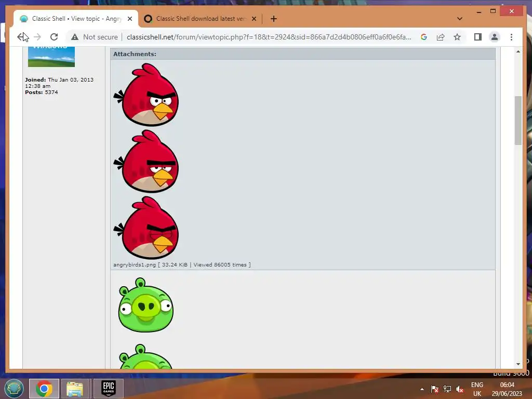This screenshot has height=399, width=532.
Task: Click the muted volume tray icon
Action: pos(460,389)
